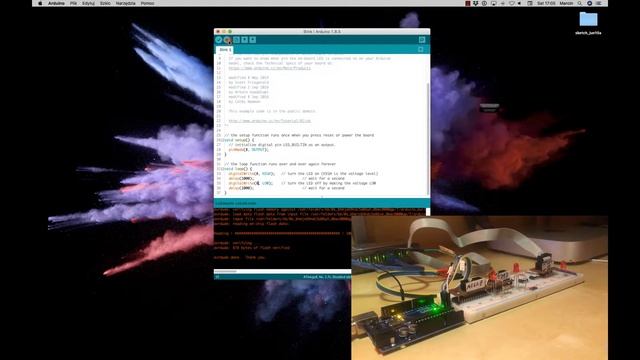This screenshot has height=360, width=640.
Task: Click the 'avrdude done. Thank you.' console line
Action: [240, 258]
